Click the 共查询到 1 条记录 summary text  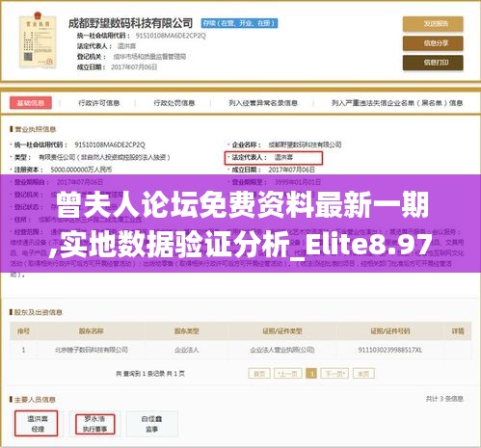[x=150, y=374]
